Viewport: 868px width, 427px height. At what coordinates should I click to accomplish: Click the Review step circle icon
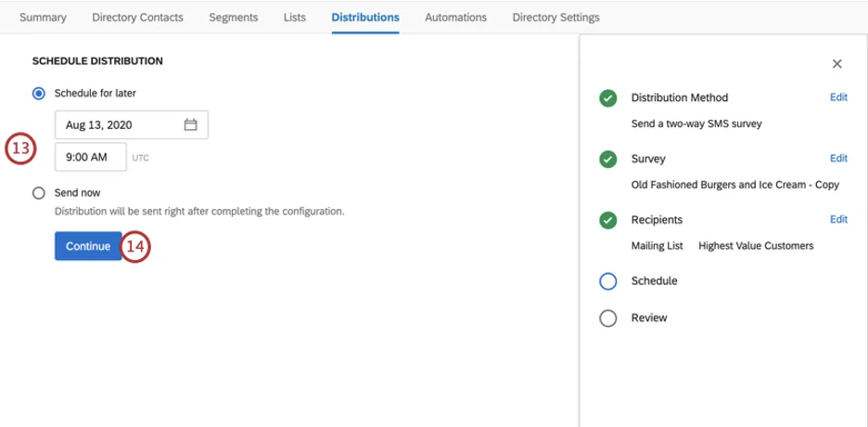[x=608, y=318]
